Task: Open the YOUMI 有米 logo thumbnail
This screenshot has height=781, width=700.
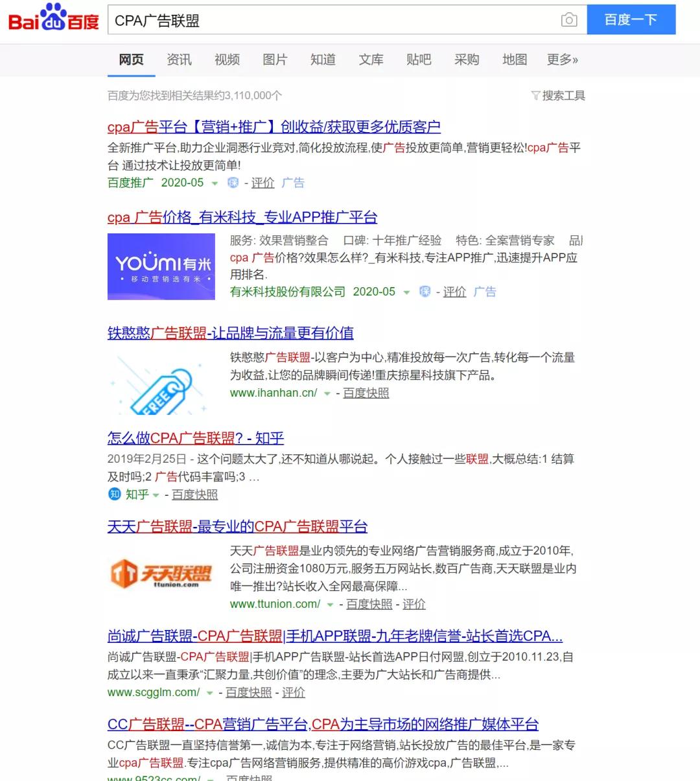Action: coord(161,266)
